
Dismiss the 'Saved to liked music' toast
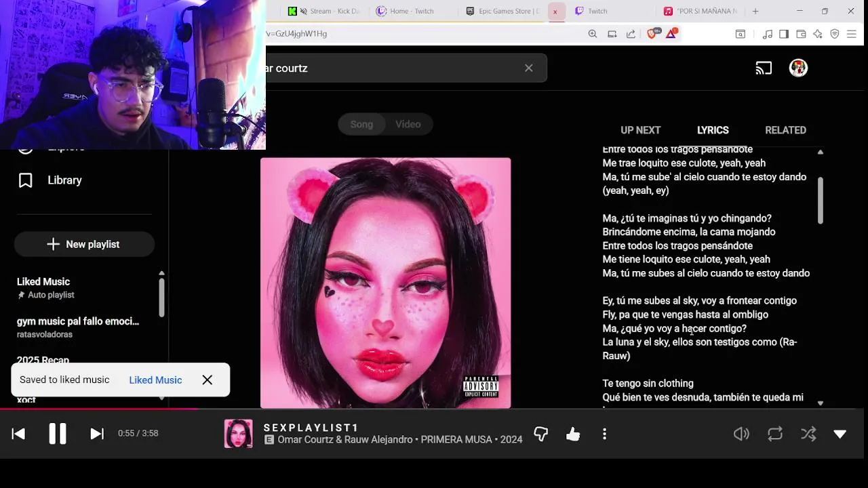(207, 380)
